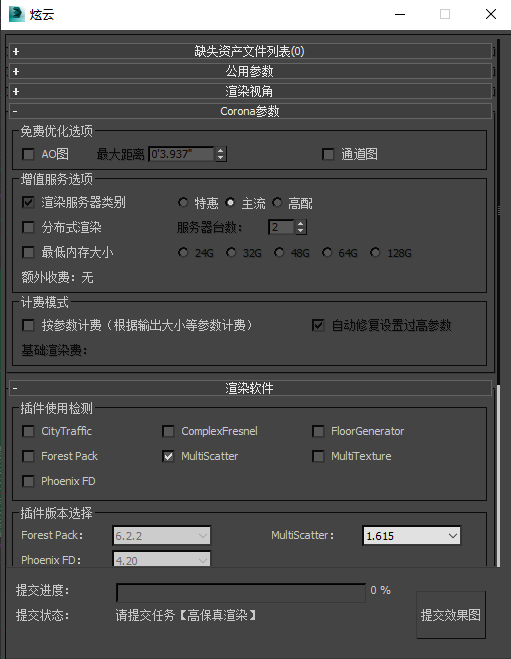
Task: Enable the AO图 checkbox
Action: pos(28,154)
